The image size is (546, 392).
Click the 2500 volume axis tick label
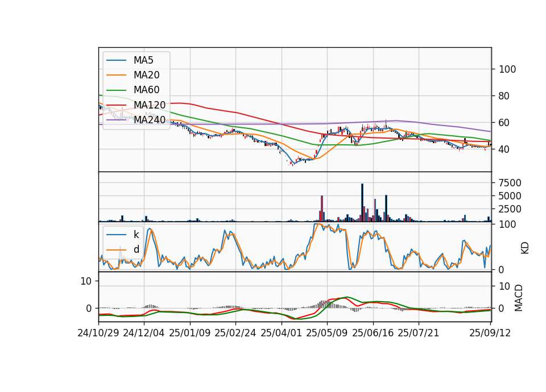pyautogui.click(x=510, y=209)
